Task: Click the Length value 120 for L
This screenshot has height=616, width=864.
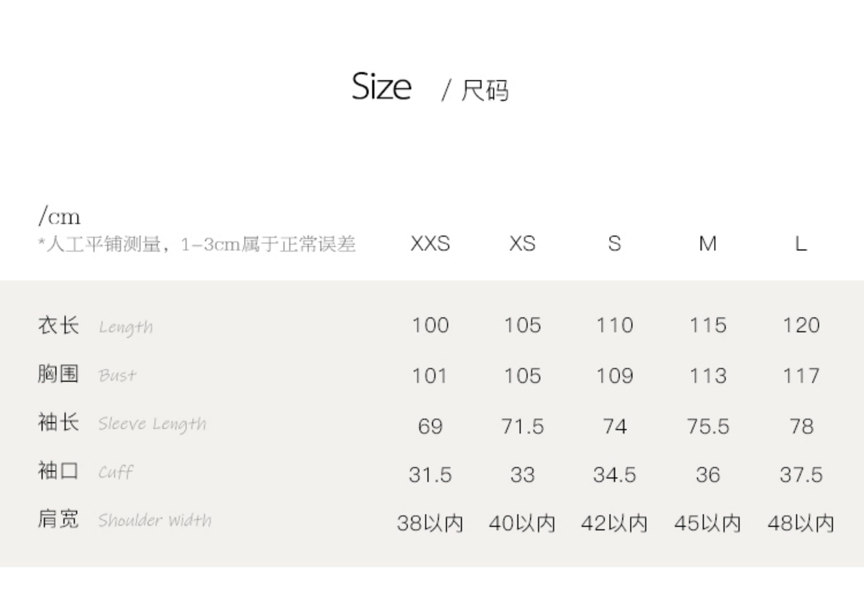Action: click(x=801, y=325)
